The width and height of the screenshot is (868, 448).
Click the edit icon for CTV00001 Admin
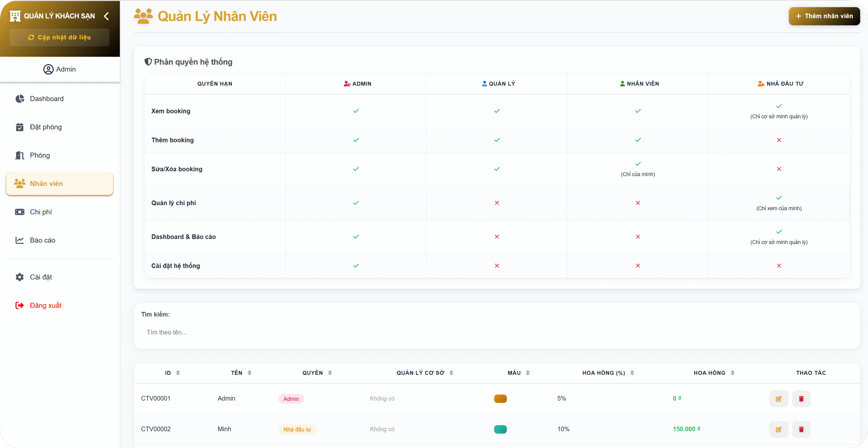point(778,398)
